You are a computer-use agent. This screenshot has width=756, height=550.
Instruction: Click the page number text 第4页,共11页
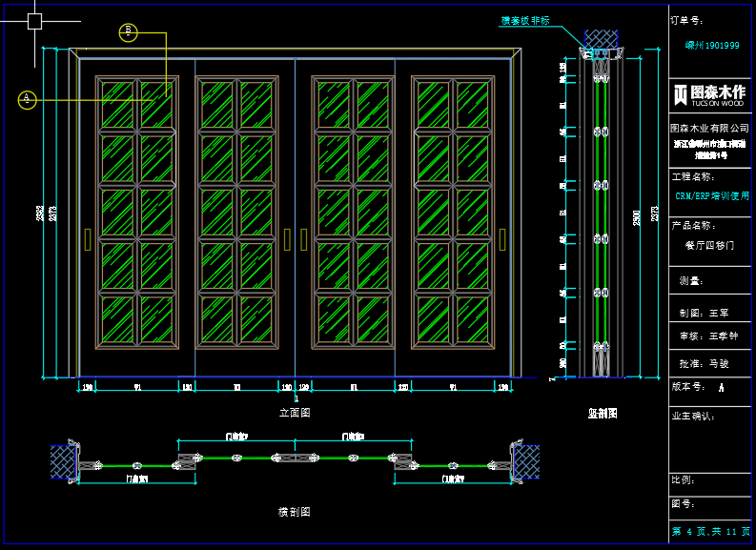click(710, 531)
